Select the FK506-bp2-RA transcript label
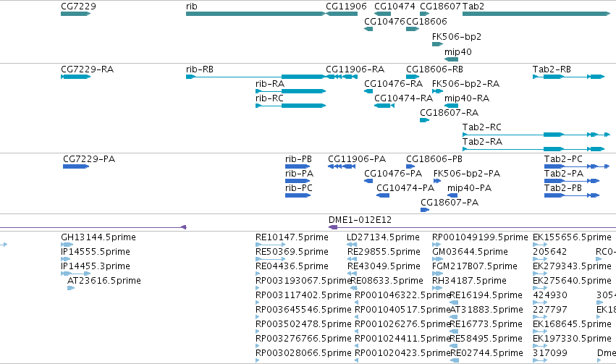The image size is (616, 364). coord(465,84)
